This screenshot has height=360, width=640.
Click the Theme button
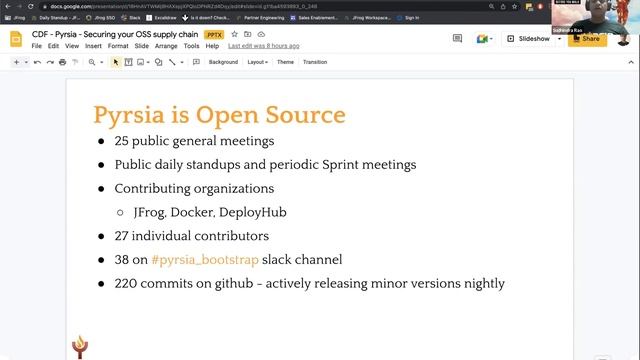[x=285, y=62]
